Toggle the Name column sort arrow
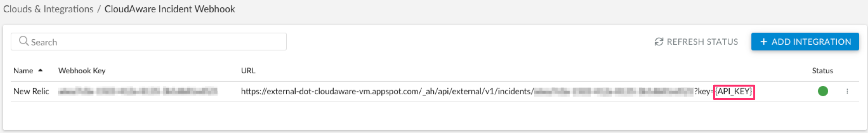Viewport: 868px width, 133px height. coord(40,71)
